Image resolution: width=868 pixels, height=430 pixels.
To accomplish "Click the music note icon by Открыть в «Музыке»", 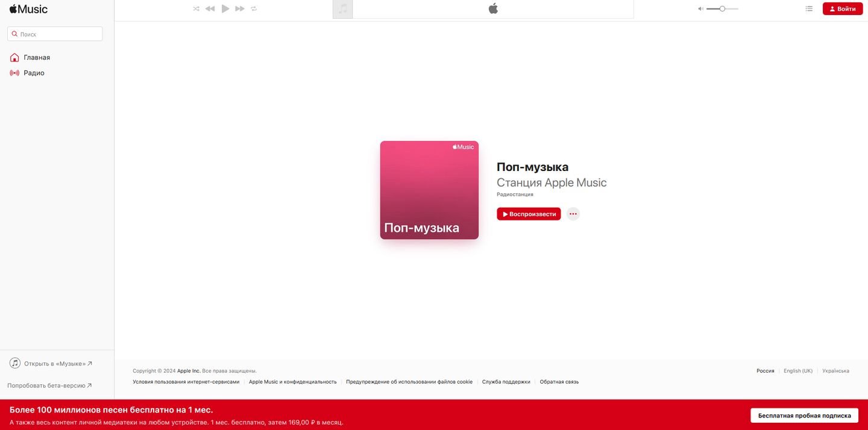I will (x=15, y=363).
